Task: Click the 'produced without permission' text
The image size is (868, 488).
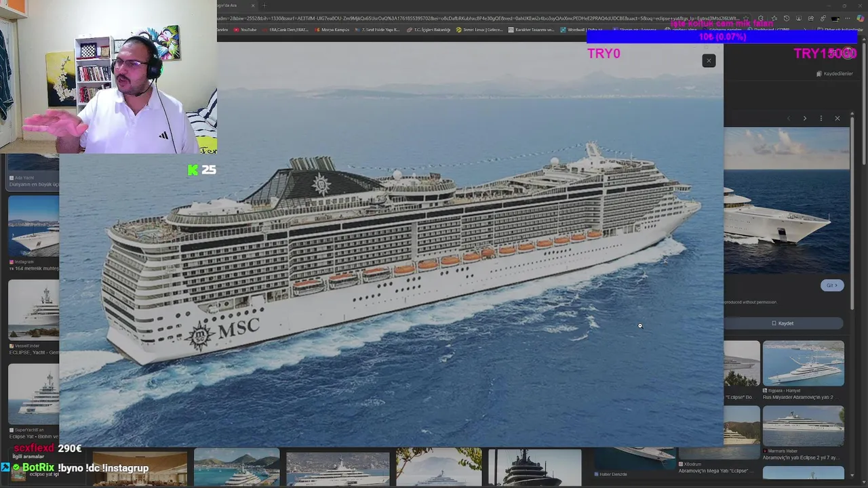Action: click(750, 302)
